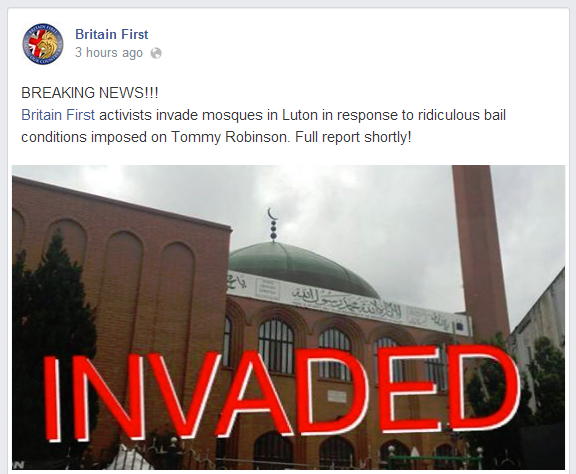Open the Britain First page name link
This screenshot has height=474, width=576.
click(112, 34)
